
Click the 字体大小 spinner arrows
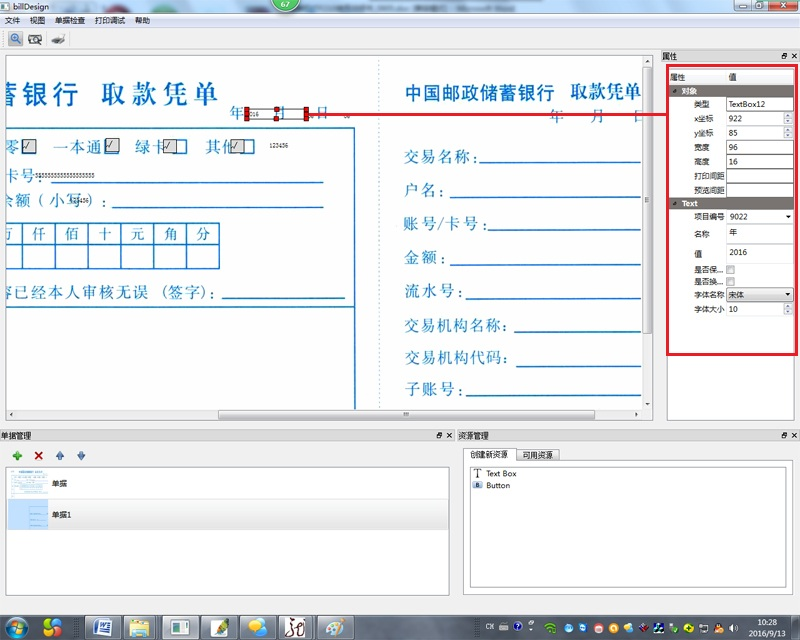coord(788,309)
